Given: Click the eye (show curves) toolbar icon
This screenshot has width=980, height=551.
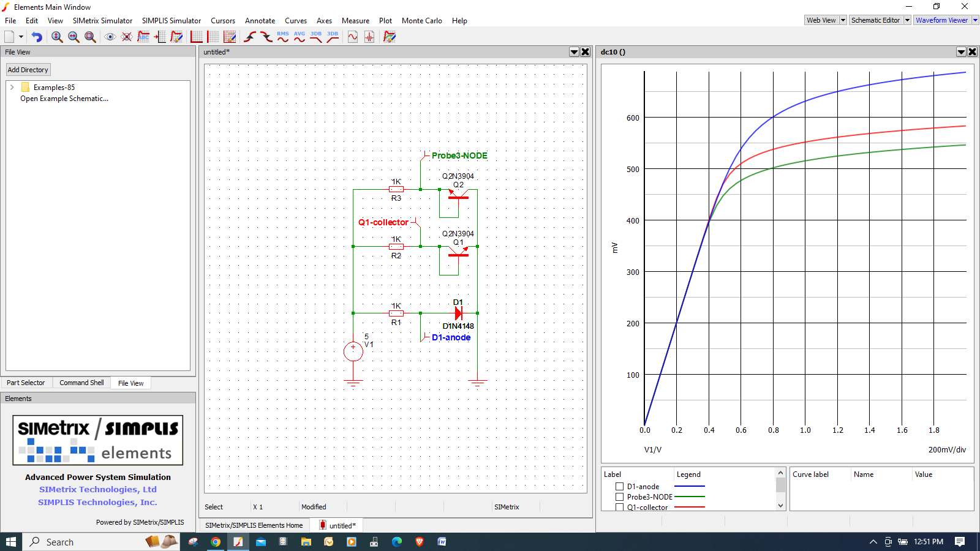Looking at the screenshot, I should [110, 37].
